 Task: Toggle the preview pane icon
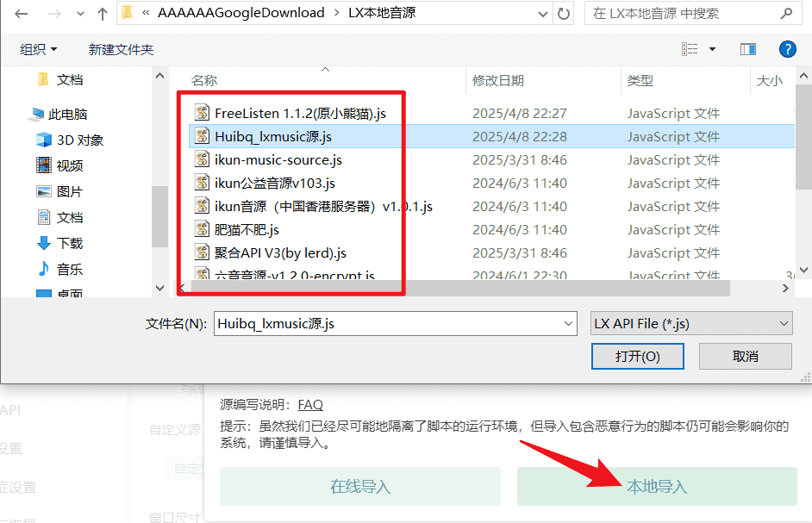click(748, 49)
